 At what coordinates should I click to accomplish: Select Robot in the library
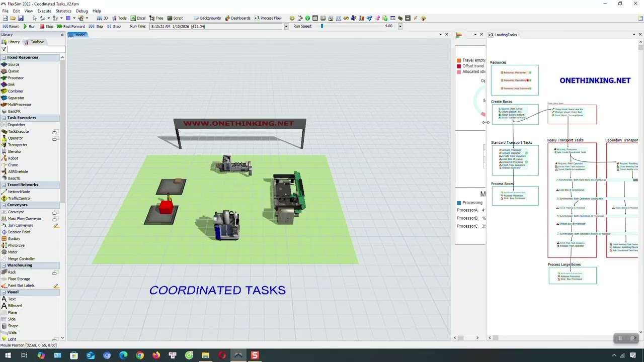(13, 158)
